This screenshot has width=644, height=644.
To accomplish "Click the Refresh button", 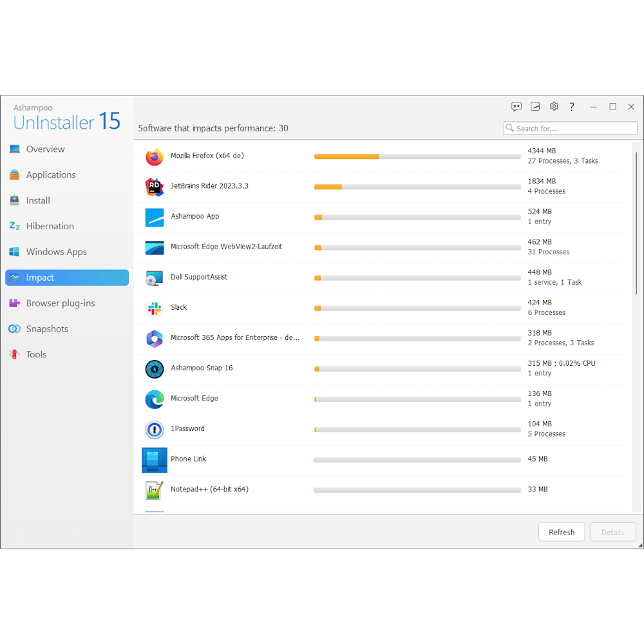I will pos(562,532).
